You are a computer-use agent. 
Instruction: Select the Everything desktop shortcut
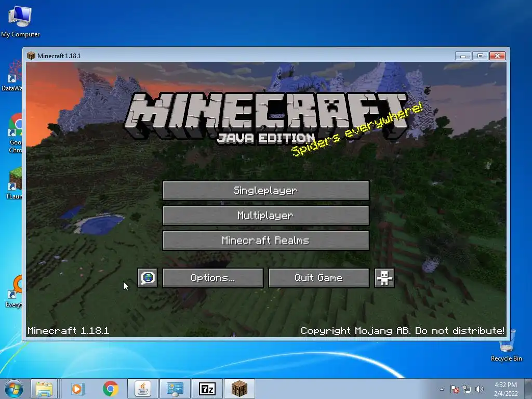pyautogui.click(x=14, y=291)
